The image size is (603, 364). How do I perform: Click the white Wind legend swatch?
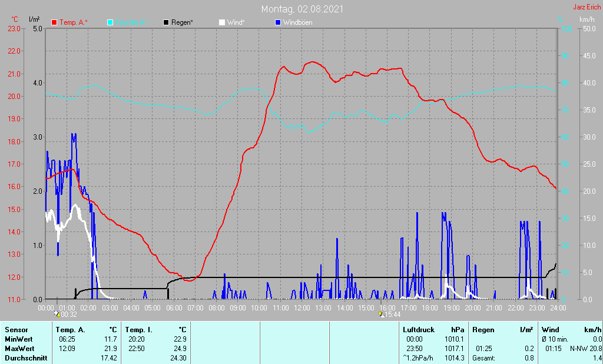point(222,22)
